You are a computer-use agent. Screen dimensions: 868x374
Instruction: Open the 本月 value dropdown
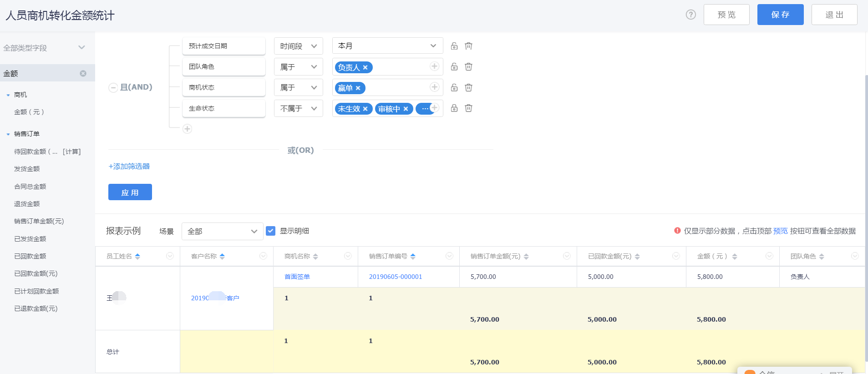(x=388, y=46)
